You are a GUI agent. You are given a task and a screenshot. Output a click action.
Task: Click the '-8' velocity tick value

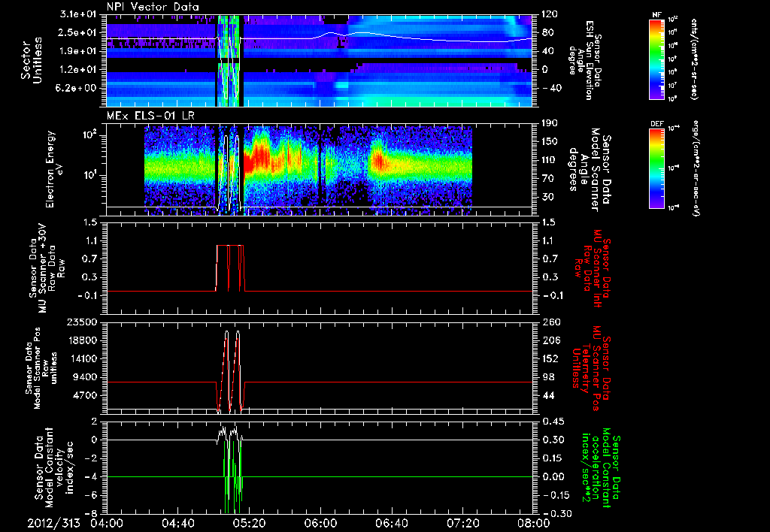click(x=91, y=514)
